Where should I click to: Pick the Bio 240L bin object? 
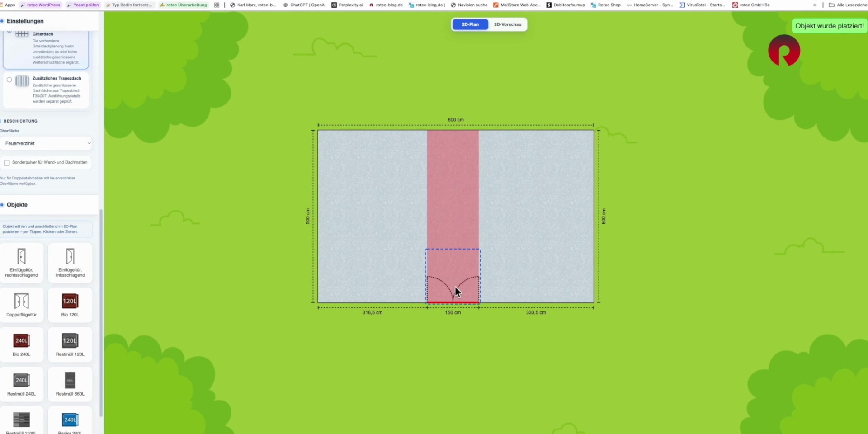tap(21, 344)
